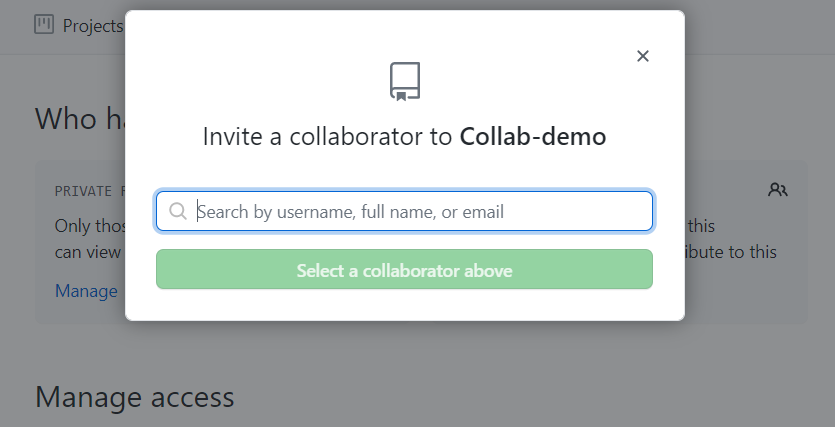Click the people icon in access card
Viewport: 835px width, 427px height.
tap(778, 189)
